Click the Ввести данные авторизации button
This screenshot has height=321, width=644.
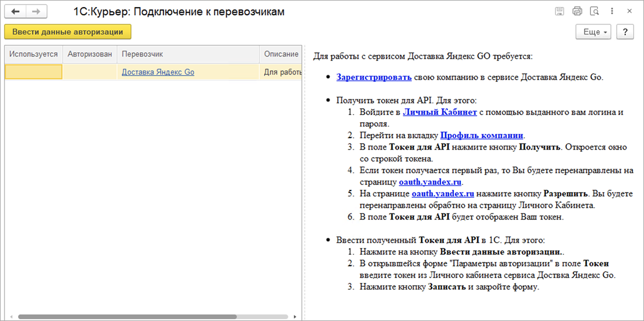68,32
